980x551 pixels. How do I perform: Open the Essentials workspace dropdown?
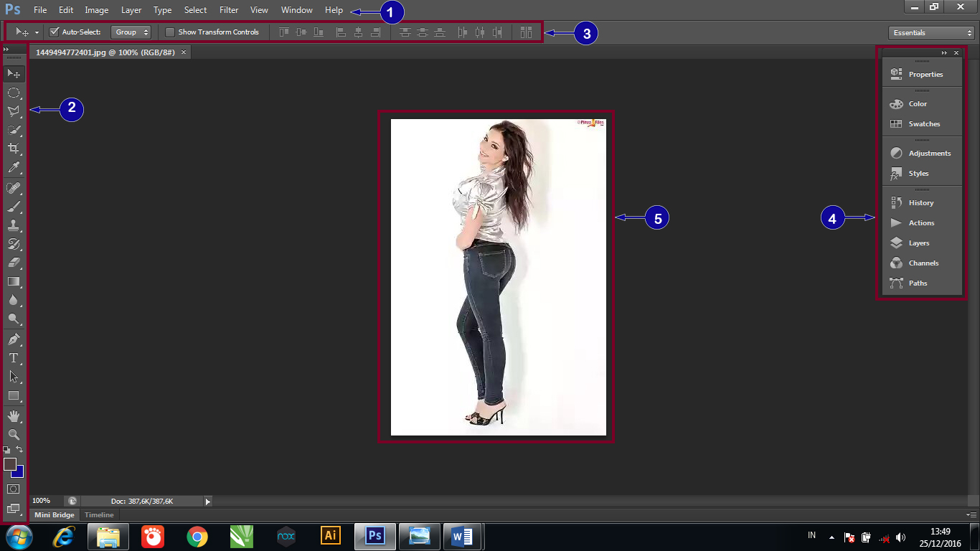[930, 32]
